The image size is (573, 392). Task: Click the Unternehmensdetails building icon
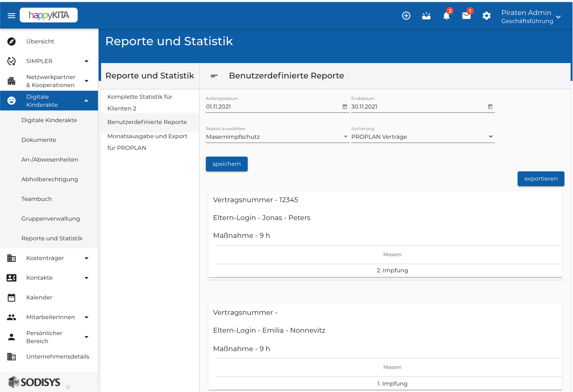tap(11, 357)
